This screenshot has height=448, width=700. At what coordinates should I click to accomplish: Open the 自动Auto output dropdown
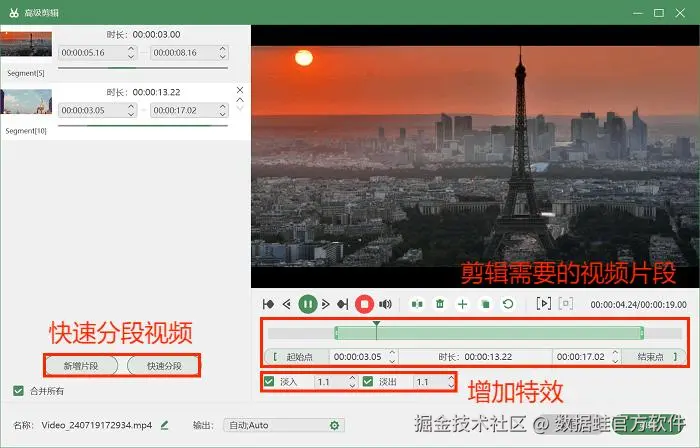(x=283, y=425)
